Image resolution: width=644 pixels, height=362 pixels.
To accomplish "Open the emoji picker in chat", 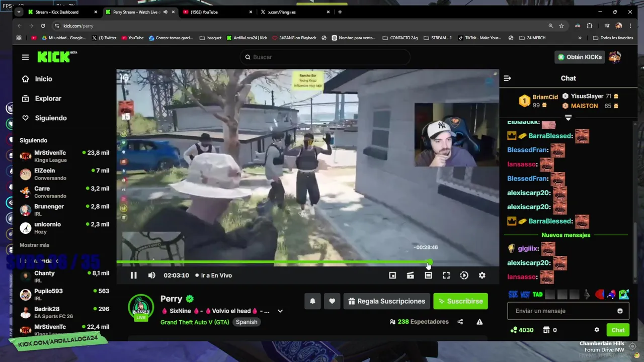I will 620,311.
